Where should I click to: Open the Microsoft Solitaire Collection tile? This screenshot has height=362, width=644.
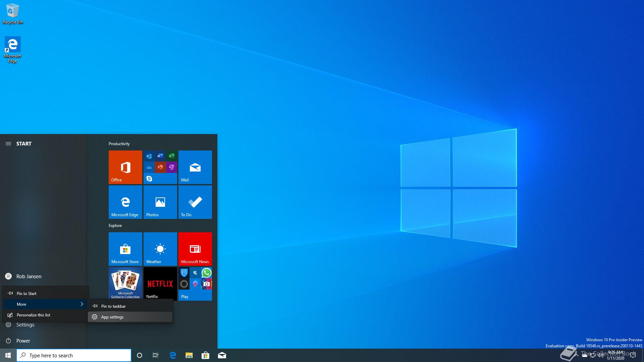(x=125, y=283)
